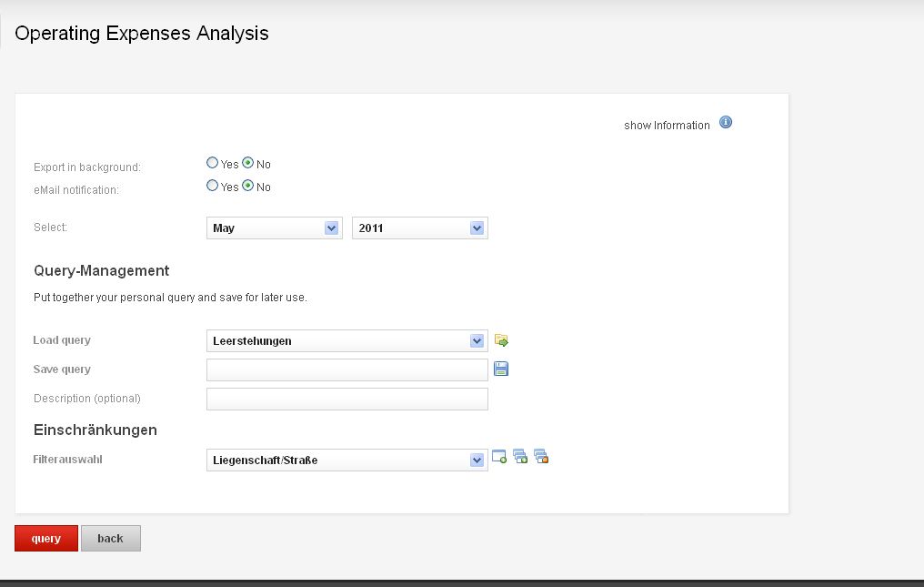The image size is (924, 587).
Task: Select Yes for Export in background
Action: [x=213, y=163]
